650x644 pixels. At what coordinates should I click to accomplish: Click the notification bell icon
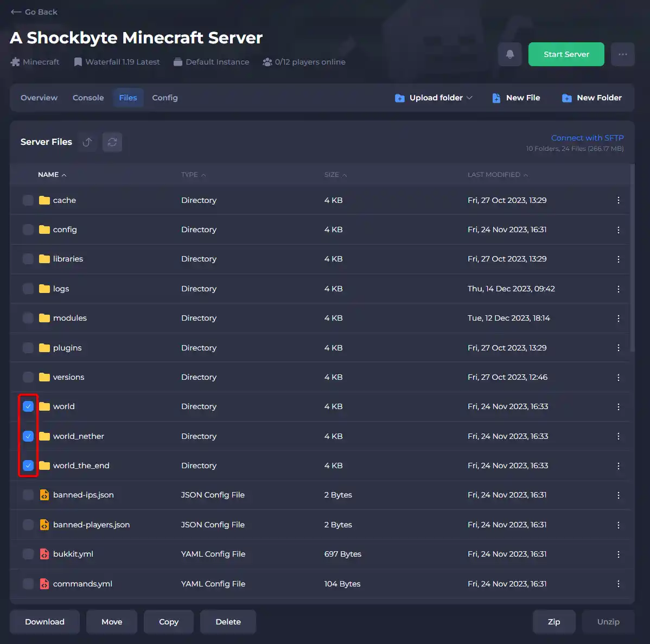pos(510,54)
